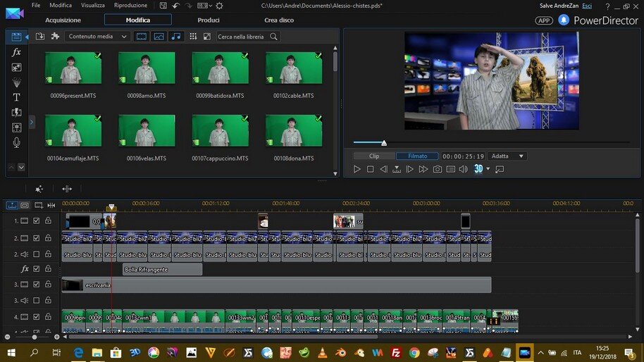Toggle track 2 audio enable checkbox

pos(37,254)
